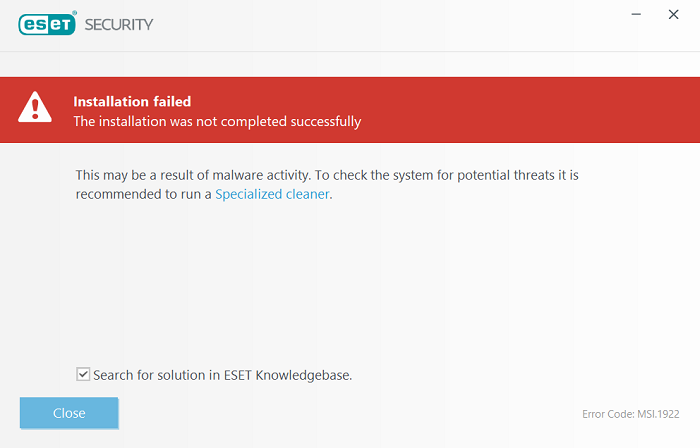Viewport: 700px width, 448px height.
Task: Click the 'Search for solution in ESET Knowledgebase' label
Action: pos(222,375)
